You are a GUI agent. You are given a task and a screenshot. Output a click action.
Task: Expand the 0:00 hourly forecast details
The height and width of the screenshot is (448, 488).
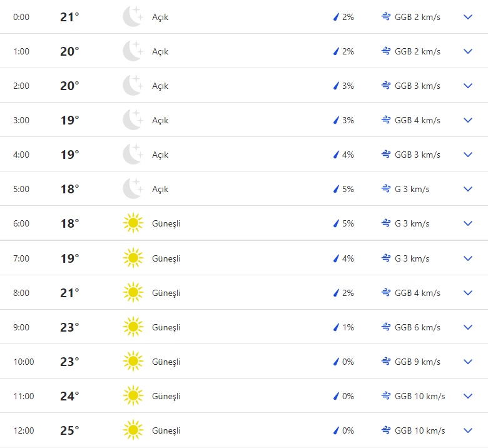pos(468,17)
